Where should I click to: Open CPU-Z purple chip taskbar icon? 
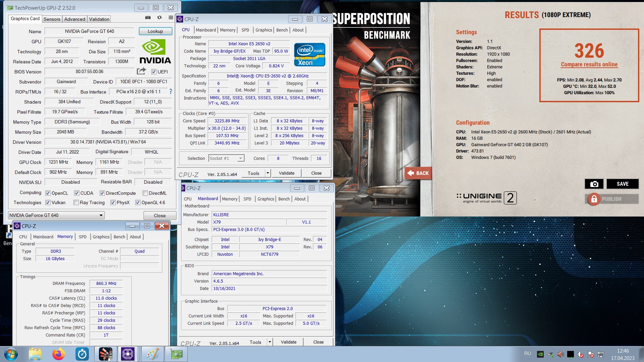pyautogui.click(x=128, y=354)
